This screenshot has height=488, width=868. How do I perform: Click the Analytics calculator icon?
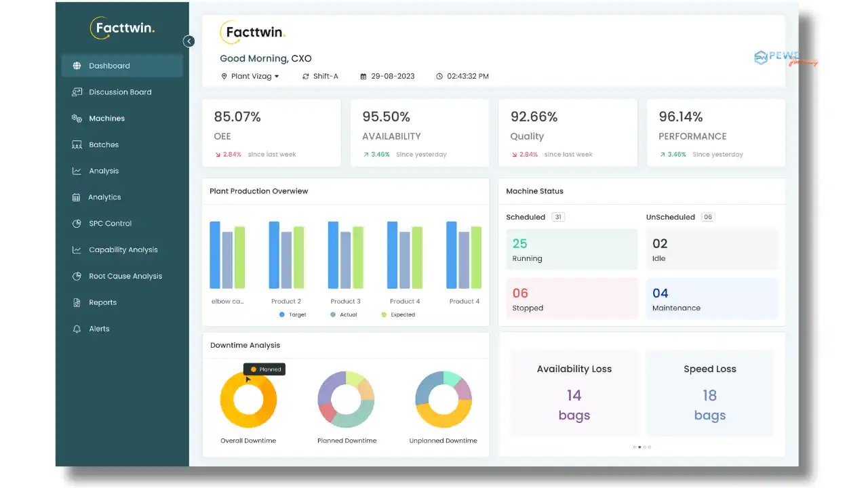(x=77, y=197)
